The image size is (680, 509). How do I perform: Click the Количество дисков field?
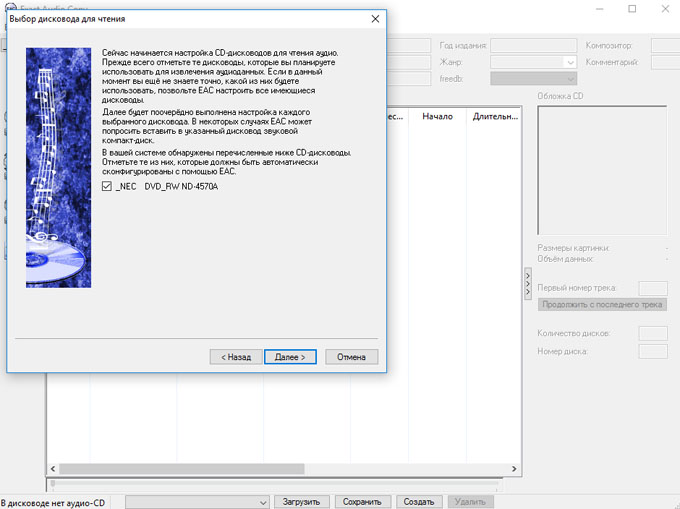(x=652, y=333)
